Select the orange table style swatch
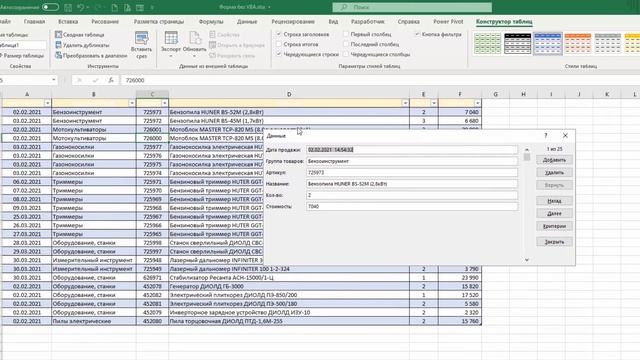The width and height of the screenshot is (640, 360). [578, 44]
